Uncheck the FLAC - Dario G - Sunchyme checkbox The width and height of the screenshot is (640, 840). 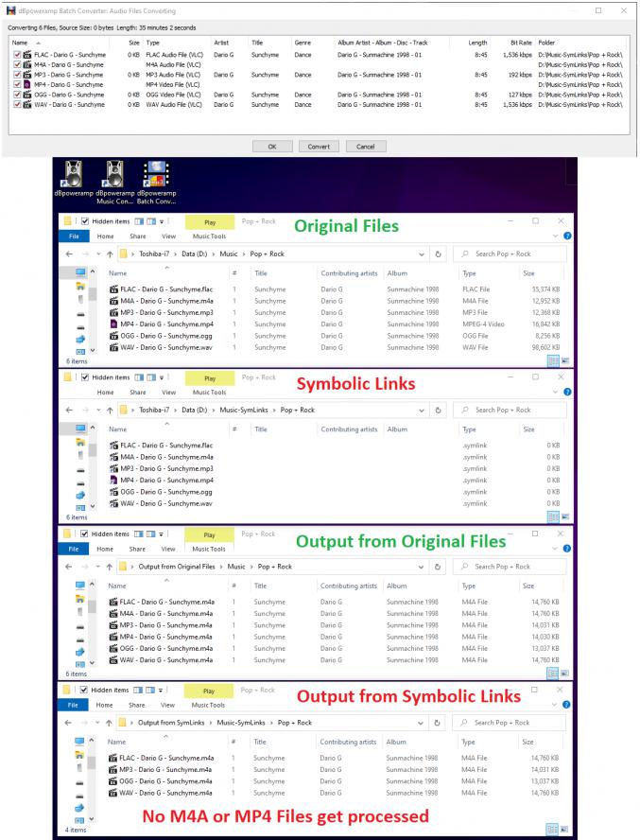pyautogui.click(x=16, y=56)
